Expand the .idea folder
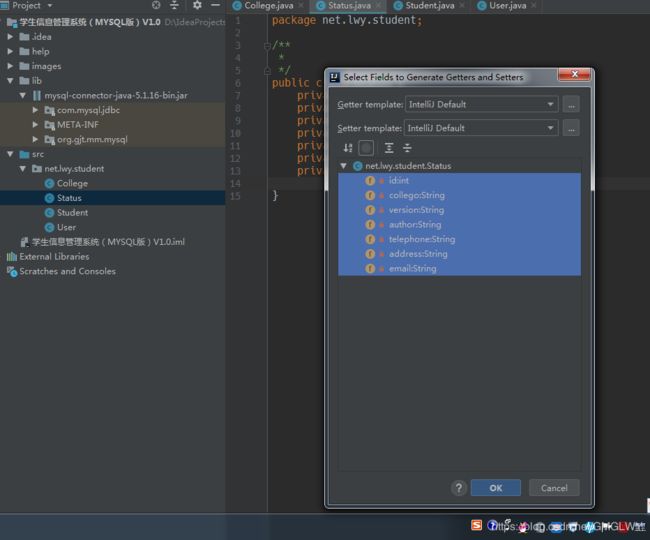Screen dimensions: 650x540 [10, 37]
